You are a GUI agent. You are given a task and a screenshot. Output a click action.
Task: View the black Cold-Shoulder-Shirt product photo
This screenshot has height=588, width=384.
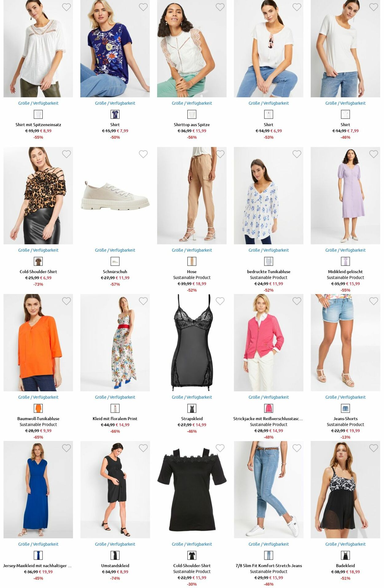click(192, 489)
